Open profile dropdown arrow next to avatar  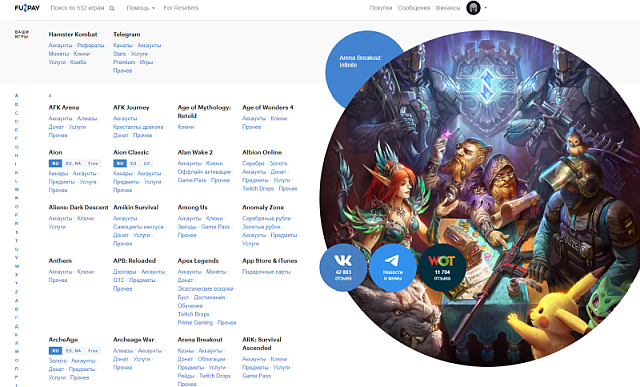click(485, 8)
